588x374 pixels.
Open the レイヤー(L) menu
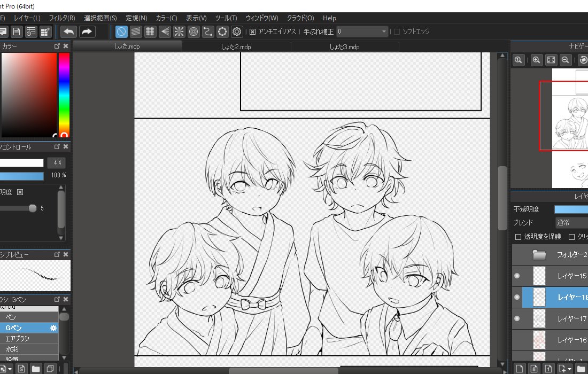[27, 18]
